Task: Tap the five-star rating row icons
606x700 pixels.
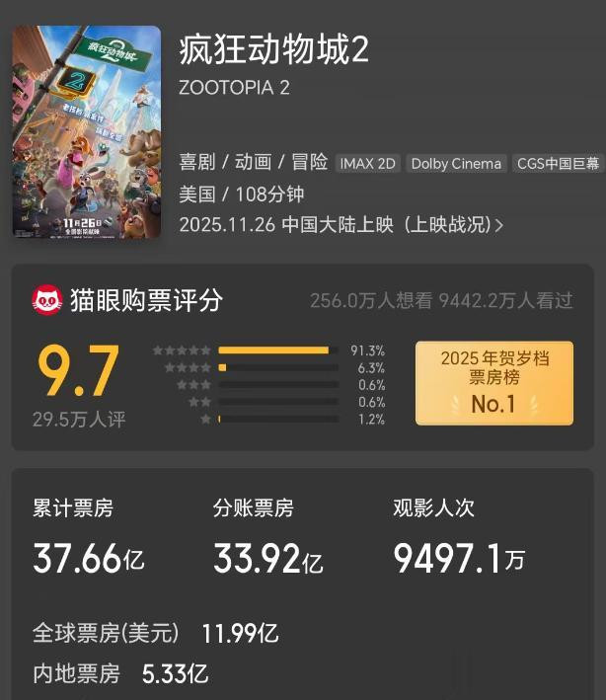Action: pyautogui.click(x=182, y=350)
